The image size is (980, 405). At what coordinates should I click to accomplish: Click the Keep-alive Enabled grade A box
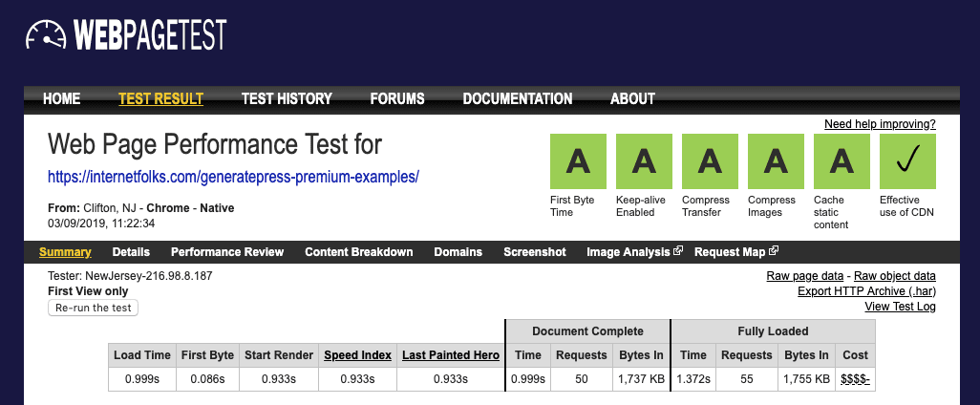tap(644, 161)
